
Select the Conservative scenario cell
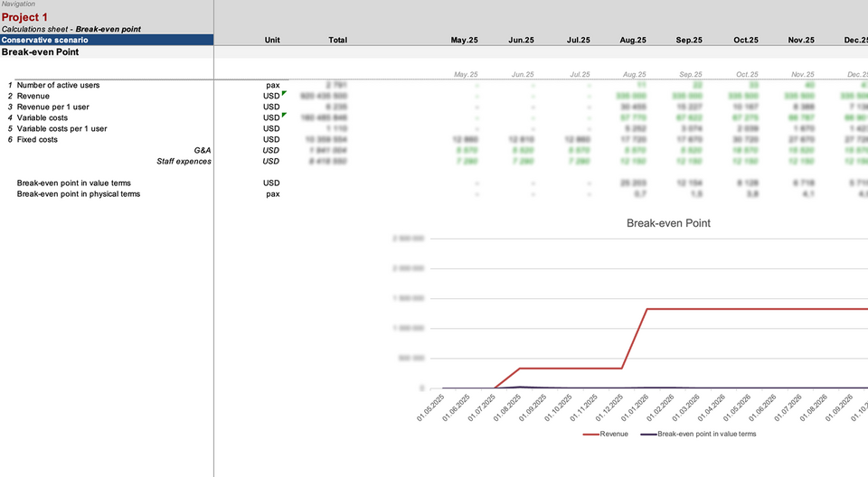point(45,40)
